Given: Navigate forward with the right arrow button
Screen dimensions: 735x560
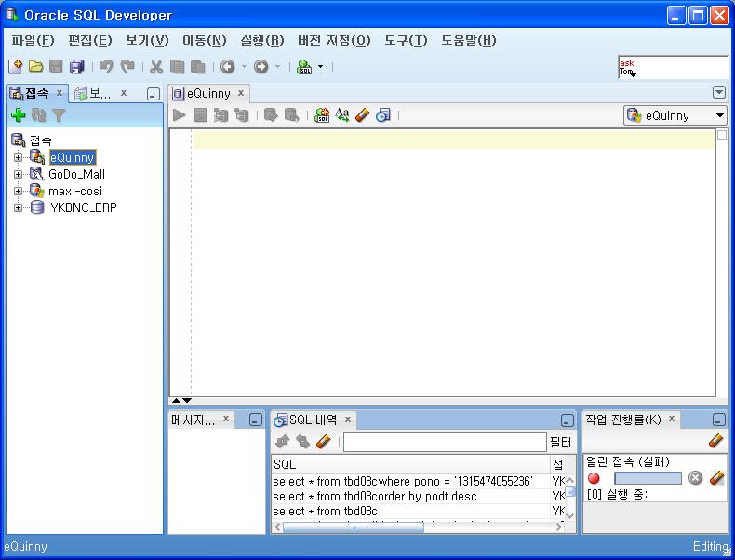Looking at the screenshot, I should [x=261, y=67].
